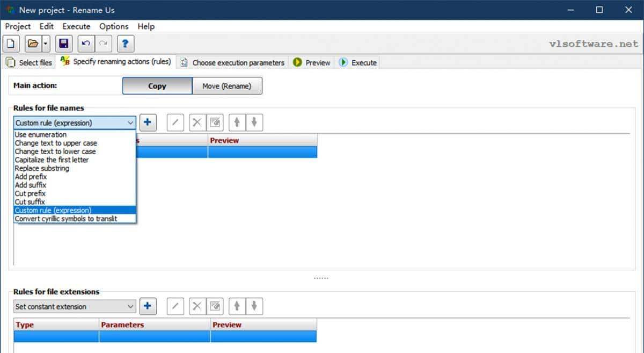Click the delete rule X icon for file names

(197, 123)
